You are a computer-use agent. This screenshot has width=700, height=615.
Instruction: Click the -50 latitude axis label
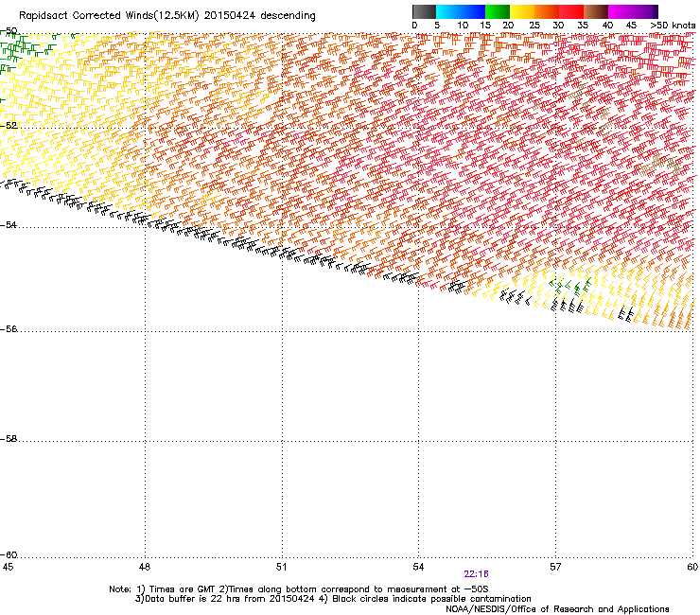point(9,32)
